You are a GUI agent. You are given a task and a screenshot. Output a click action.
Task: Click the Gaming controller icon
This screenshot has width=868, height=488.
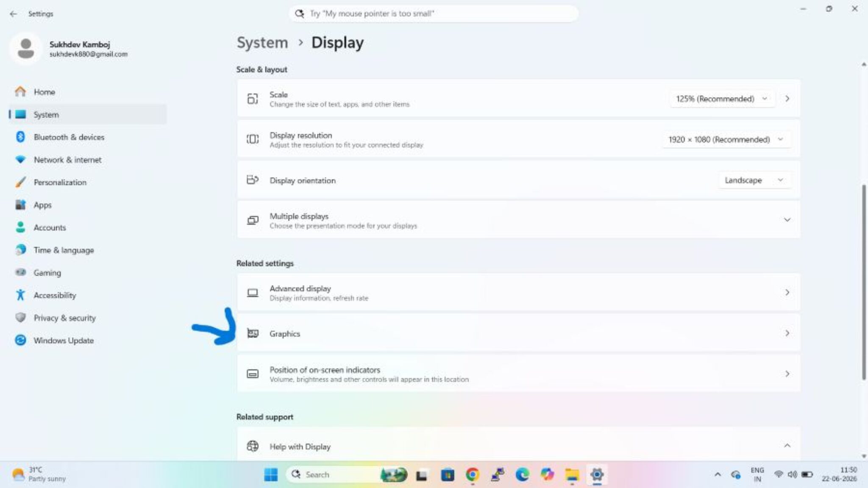tap(20, 272)
